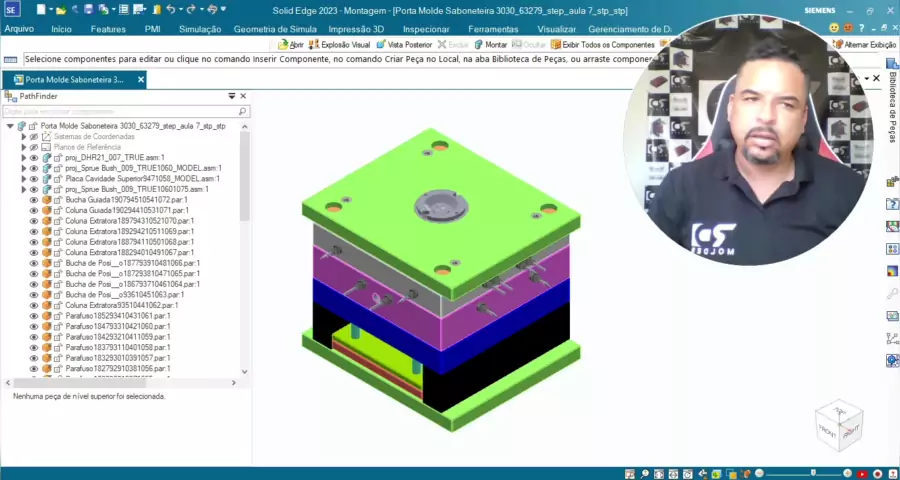Toggle visibility of Bucha Guiada190794510541072.par:1
Image resolution: width=900 pixels, height=480 pixels.
click(34, 200)
